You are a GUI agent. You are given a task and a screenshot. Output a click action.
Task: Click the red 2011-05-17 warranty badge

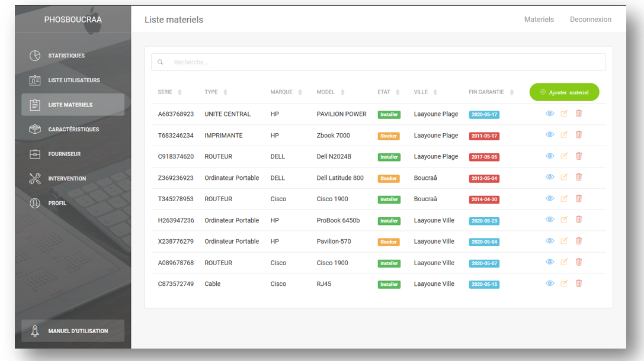pos(484,136)
